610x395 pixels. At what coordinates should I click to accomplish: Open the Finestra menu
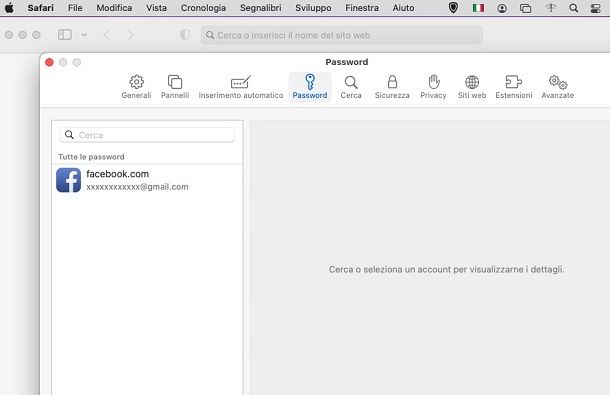362,8
